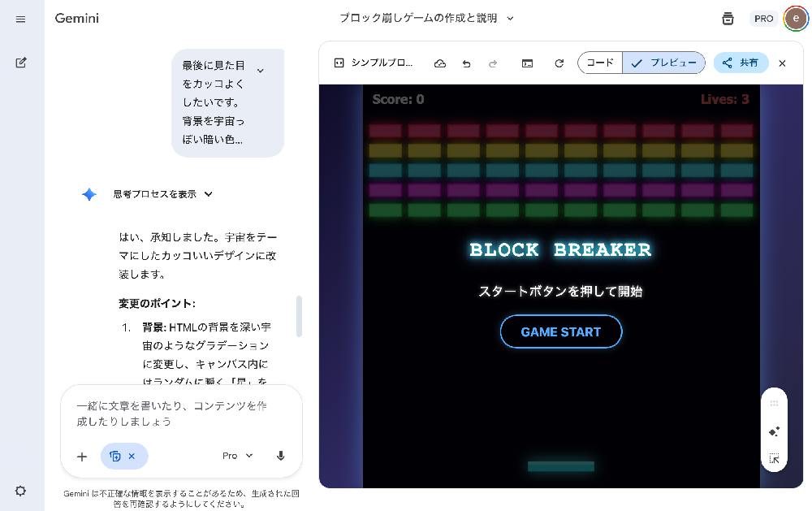Switch to the コード tab
The width and height of the screenshot is (812, 511).
pyautogui.click(x=600, y=63)
